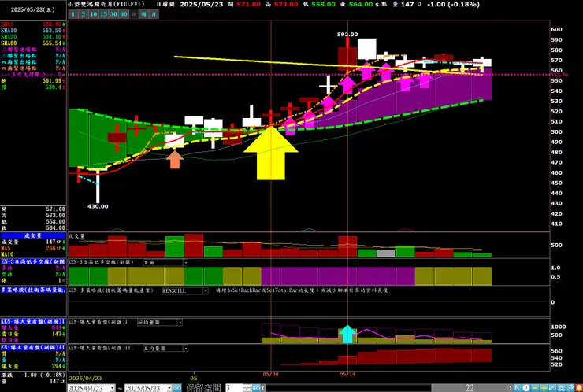This screenshot has height=392, width=583.
Task: Click the 05/08 date label on time axis
Action: click(271, 374)
